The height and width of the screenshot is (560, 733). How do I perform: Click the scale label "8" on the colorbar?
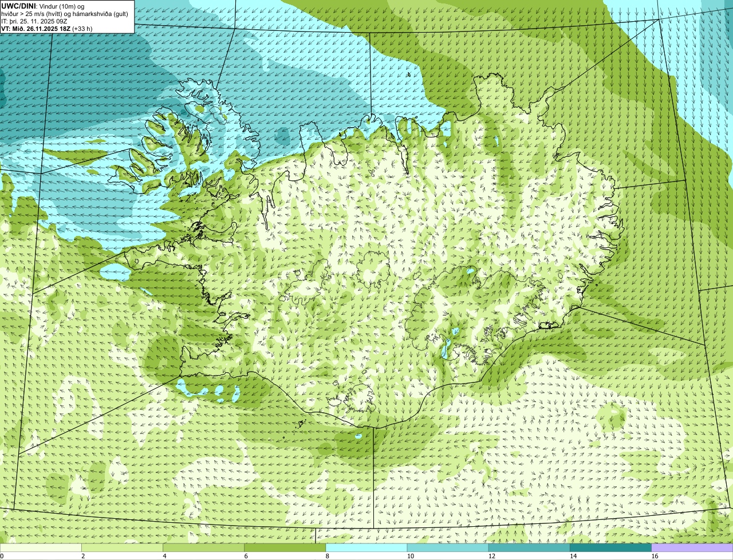pyautogui.click(x=328, y=556)
